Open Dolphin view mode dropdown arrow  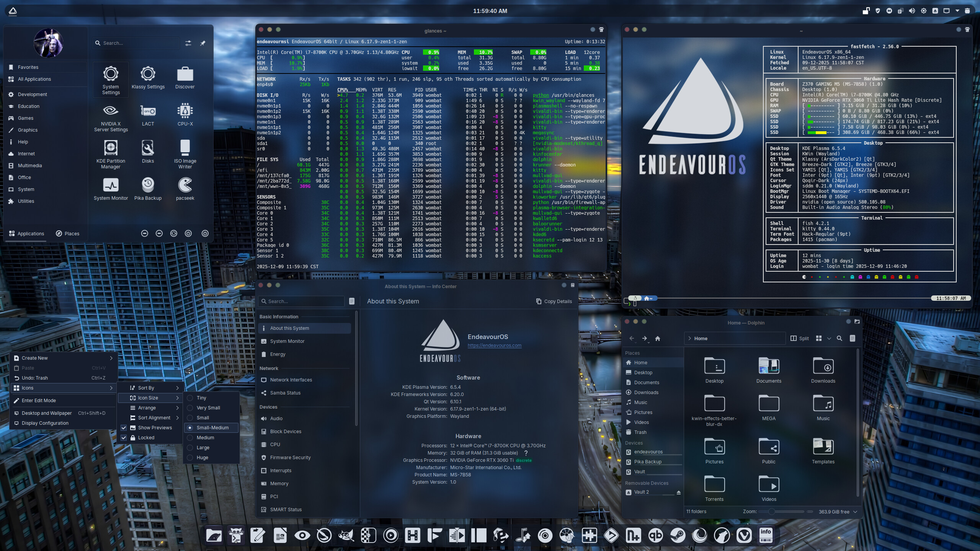[x=829, y=338]
